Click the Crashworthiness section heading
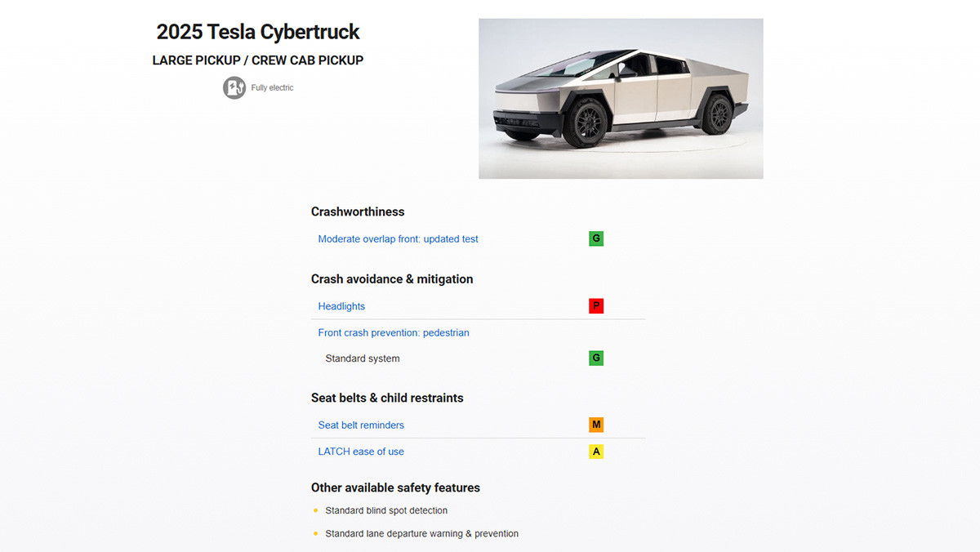The width and height of the screenshot is (980, 552). point(358,211)
